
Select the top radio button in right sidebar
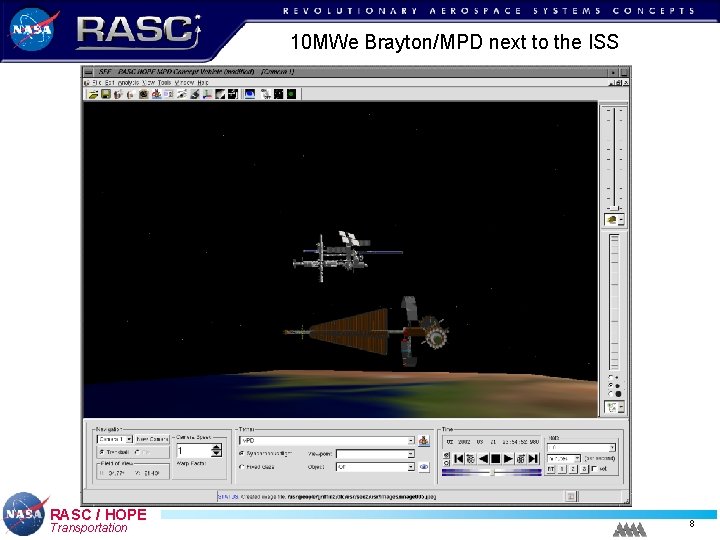point(611,377)
